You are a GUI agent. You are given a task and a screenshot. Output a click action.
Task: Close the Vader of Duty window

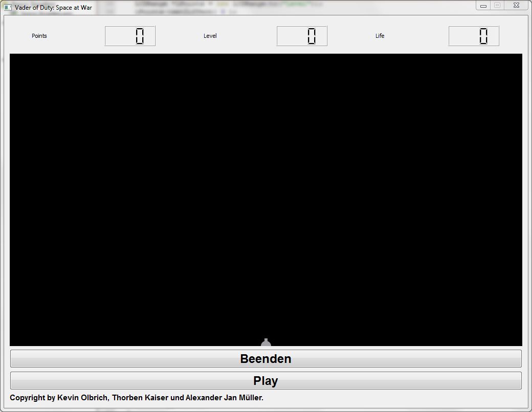[x=516, y=6]
